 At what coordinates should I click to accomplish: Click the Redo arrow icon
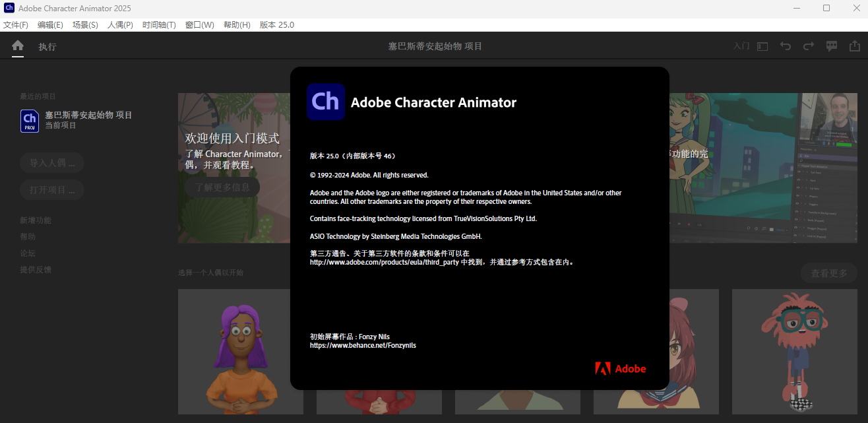click(x=809, y=46)
